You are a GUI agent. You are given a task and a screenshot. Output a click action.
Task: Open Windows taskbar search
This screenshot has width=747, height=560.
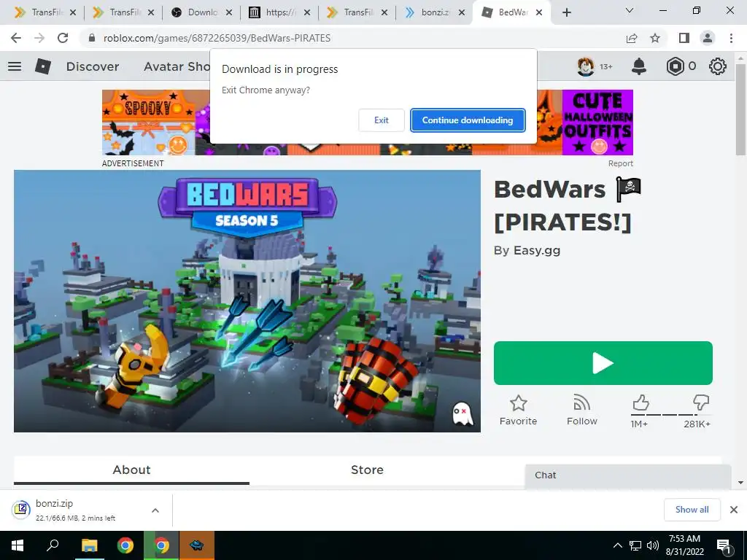pos(53,545)
